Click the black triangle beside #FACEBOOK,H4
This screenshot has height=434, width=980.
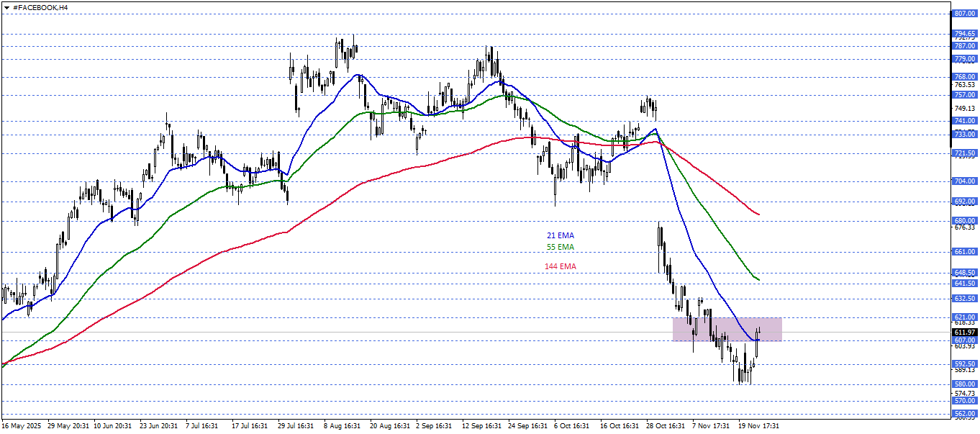(6, 6)
